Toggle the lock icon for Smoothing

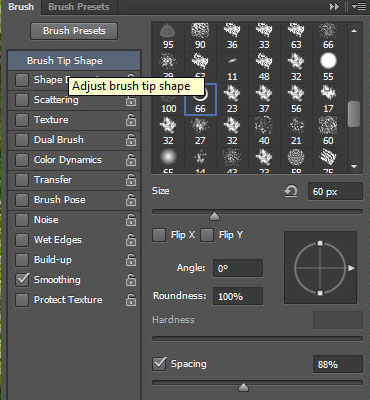(131, 280)
